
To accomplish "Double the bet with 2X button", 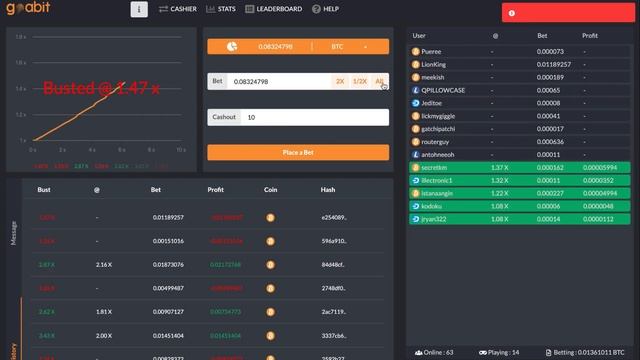I will tap(340, 82).
